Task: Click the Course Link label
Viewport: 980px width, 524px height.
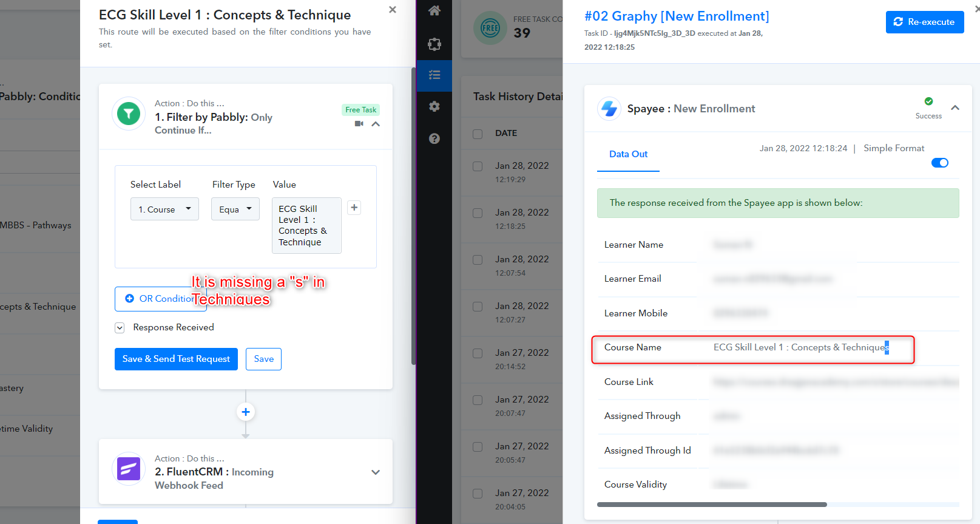Action: 629,382
